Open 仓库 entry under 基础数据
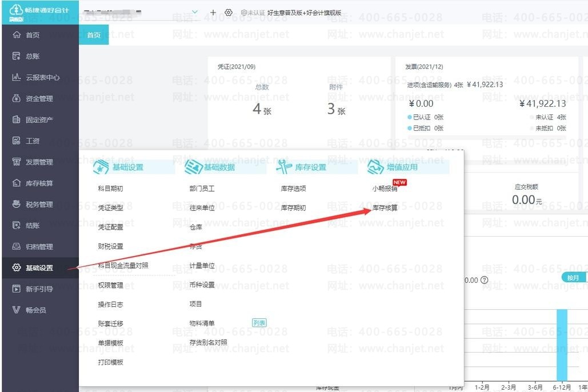Viewport: 588px width, 392px height. tap(196, 227)
